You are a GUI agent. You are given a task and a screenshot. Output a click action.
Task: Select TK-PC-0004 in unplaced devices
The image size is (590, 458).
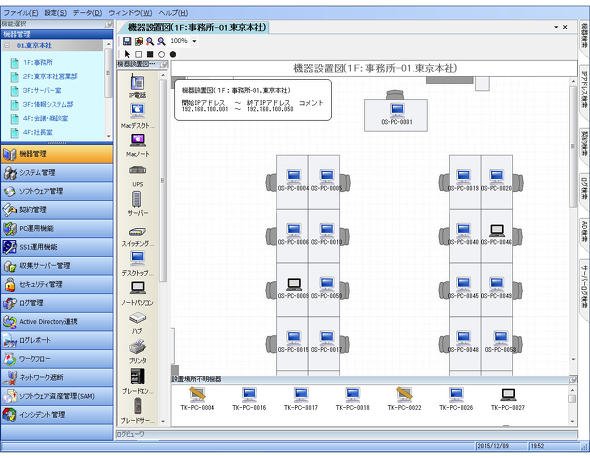tap(197, 399)
